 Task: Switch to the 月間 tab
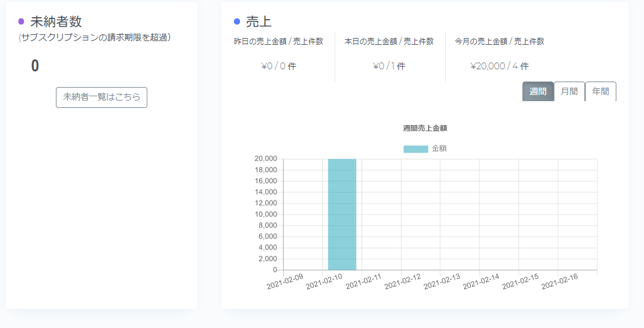point(569,91)
